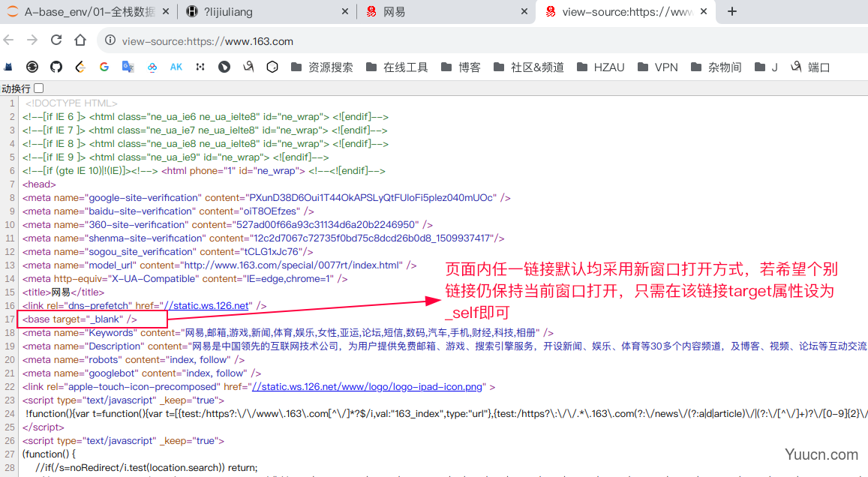Image resolution: width=868 pixels, height=477 pixels.
Task: Select the view-source:https://www tab
Action: pyautogui.click(x=626, y=11)
